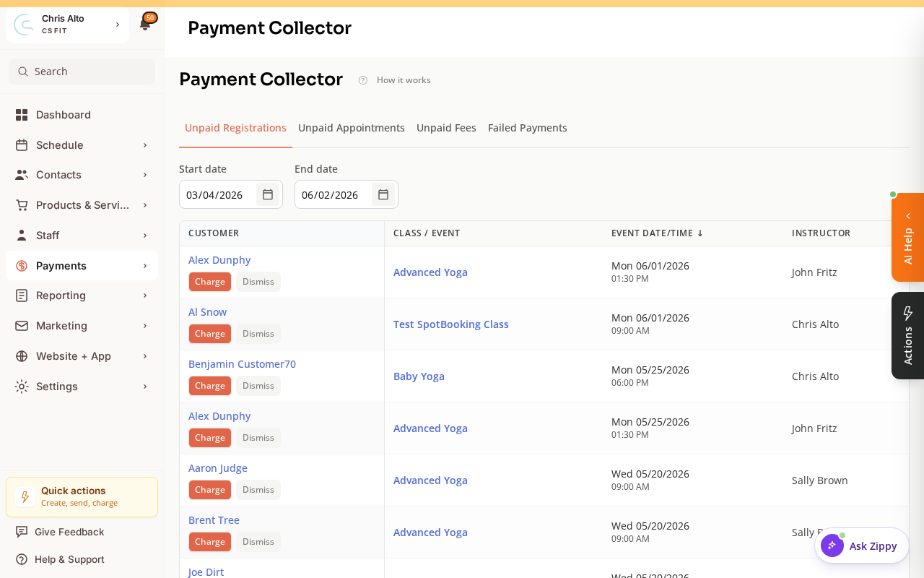This screenshot has width=924, height=578.
Task: Open the How it works link
Action: click(404, 80)
